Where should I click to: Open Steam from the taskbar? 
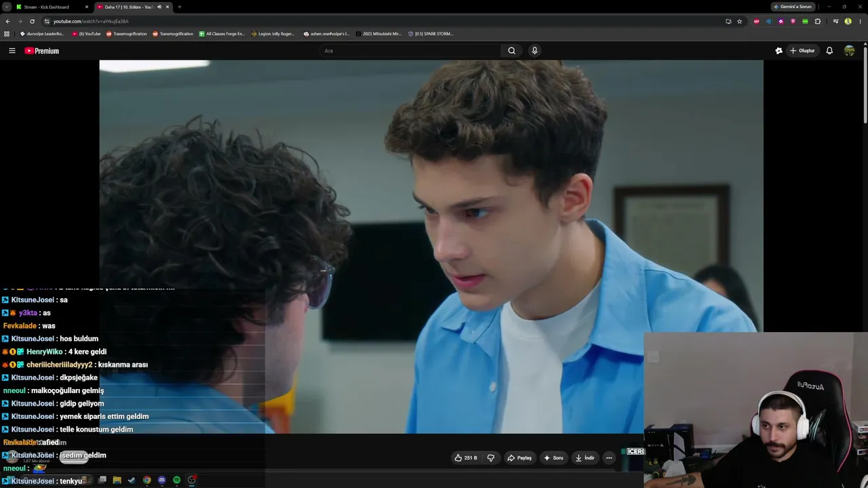[x=132, y=480]
